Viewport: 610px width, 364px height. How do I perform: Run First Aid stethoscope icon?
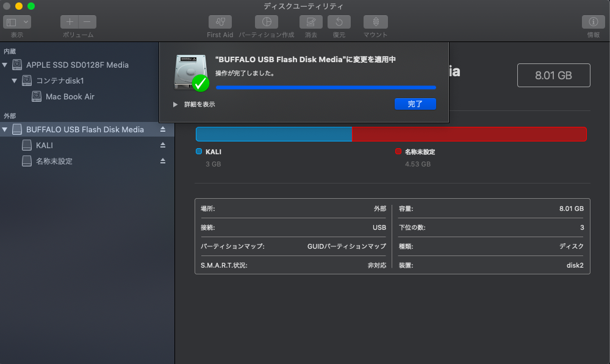pos(220,22)
